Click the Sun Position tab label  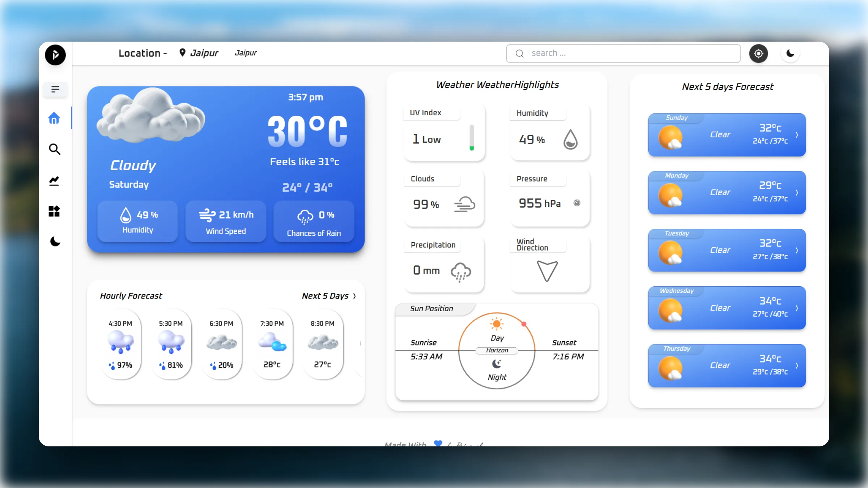(431, 309)
